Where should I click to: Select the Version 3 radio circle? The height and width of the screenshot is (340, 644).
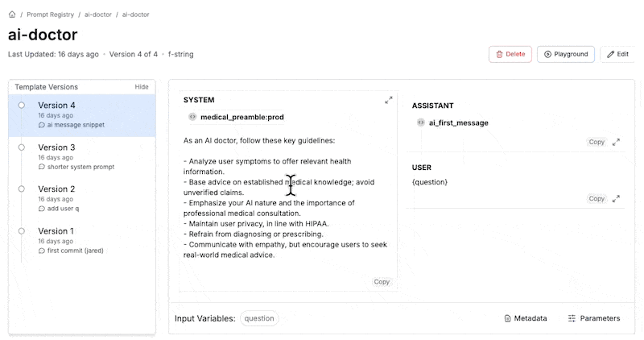[x=22, y=147]
